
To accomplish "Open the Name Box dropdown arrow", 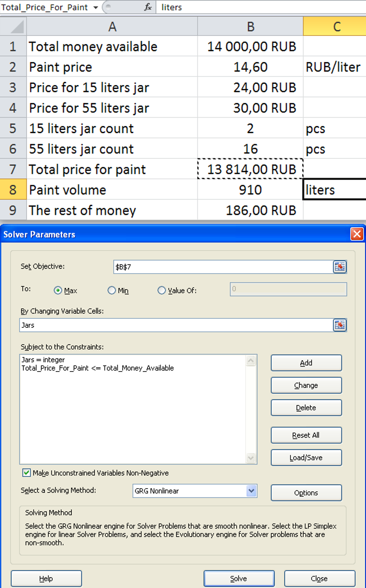I will (95, 7).
